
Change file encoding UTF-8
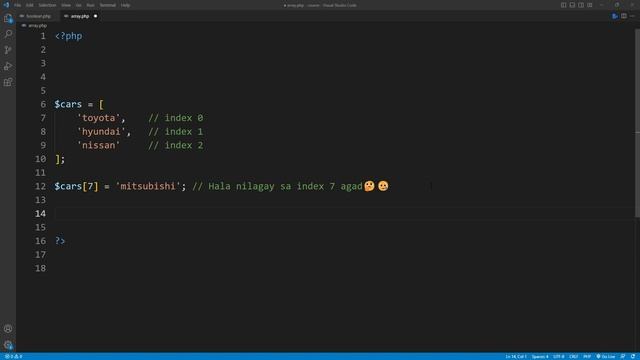(x=559, y=356)
